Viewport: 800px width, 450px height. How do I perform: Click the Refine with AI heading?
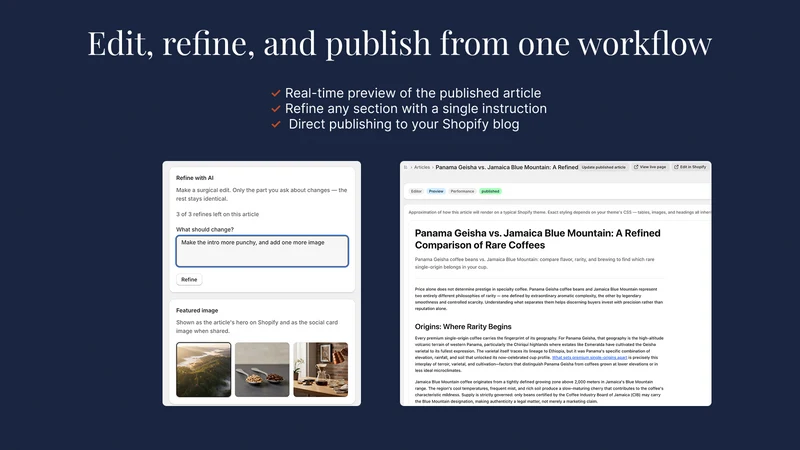195,178
